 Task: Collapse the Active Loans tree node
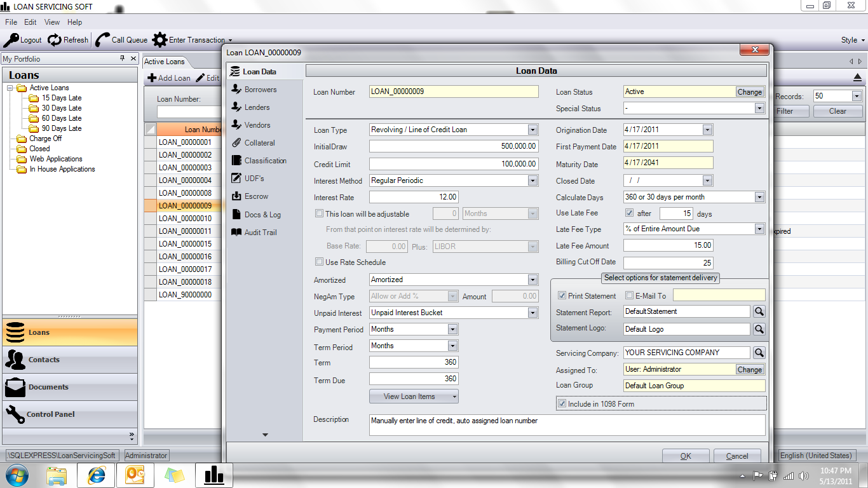pos(10,88)
